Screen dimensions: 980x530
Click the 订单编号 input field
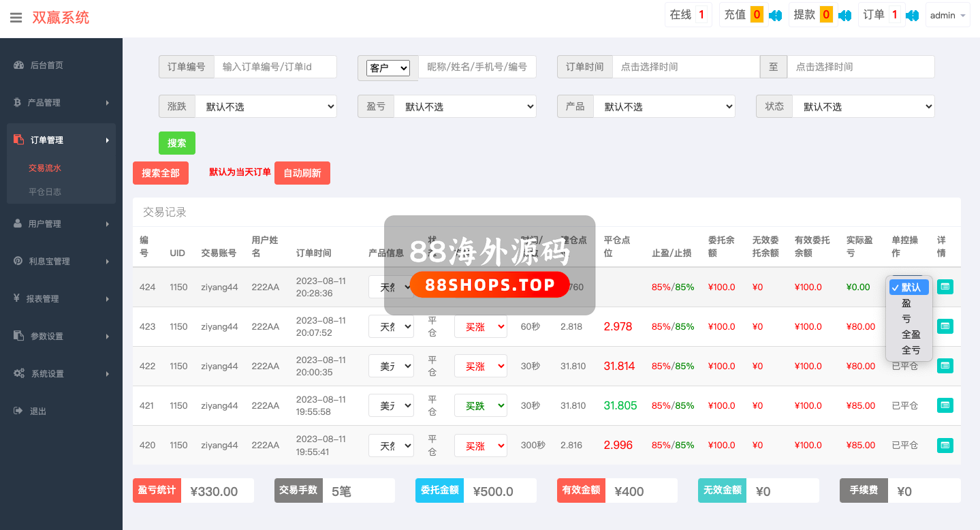click(x=275, y=67)
